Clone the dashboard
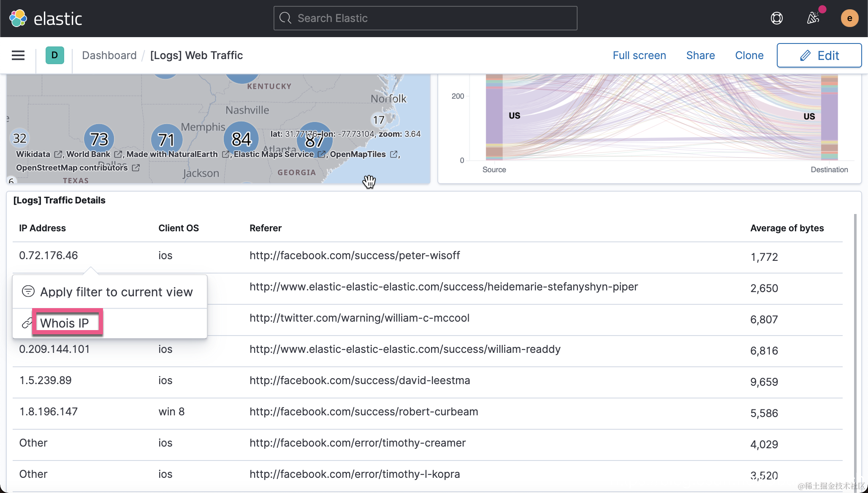Image resolution: width=868 pixels, height=493 pixels. [x=749, y=55]
